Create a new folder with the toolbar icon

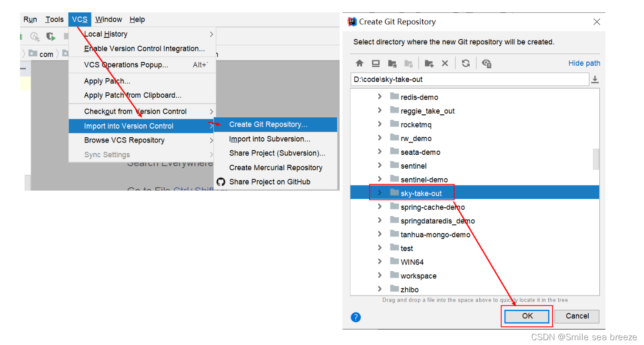pos(429,63)
